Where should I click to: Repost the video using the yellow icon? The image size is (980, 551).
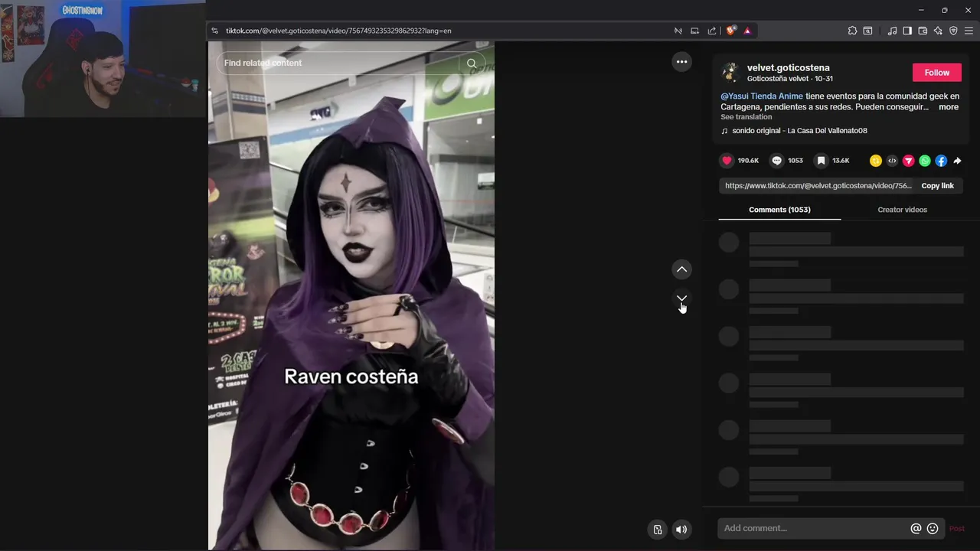click(x=876, y=161)
